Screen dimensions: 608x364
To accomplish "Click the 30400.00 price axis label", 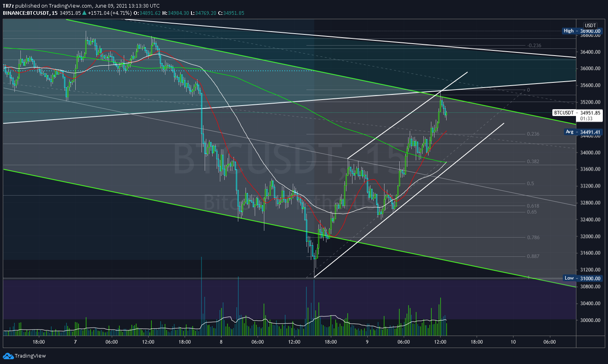I will (590, 303).
